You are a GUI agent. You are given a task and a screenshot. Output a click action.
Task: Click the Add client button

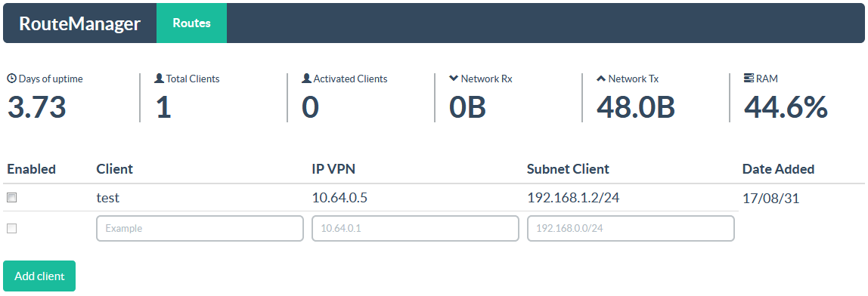(x=39, y=276)
